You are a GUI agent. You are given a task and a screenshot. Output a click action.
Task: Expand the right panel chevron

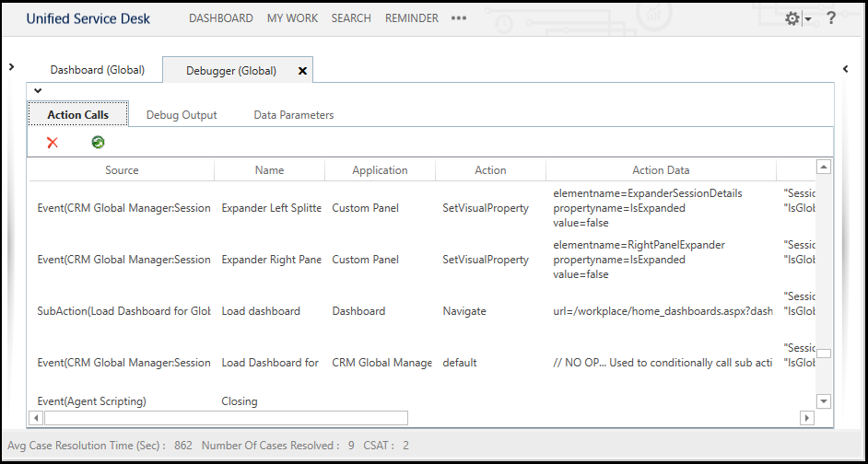click(x=845, y=68)
